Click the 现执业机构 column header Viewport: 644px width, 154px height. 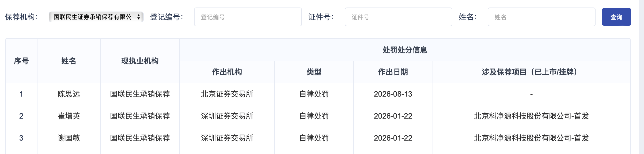coord(140,61)
